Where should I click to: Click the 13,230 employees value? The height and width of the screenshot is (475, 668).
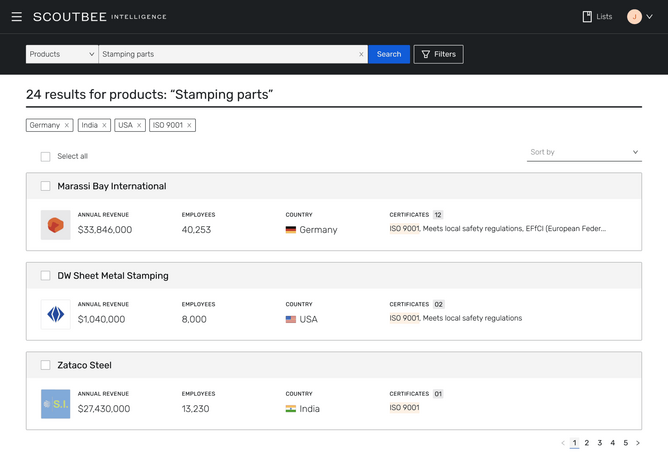196,409
